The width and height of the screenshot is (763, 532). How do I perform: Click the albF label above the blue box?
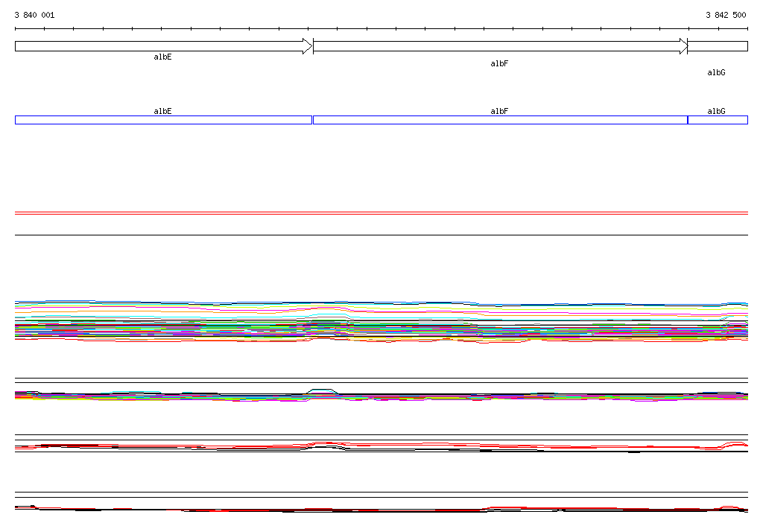point(499,111)
